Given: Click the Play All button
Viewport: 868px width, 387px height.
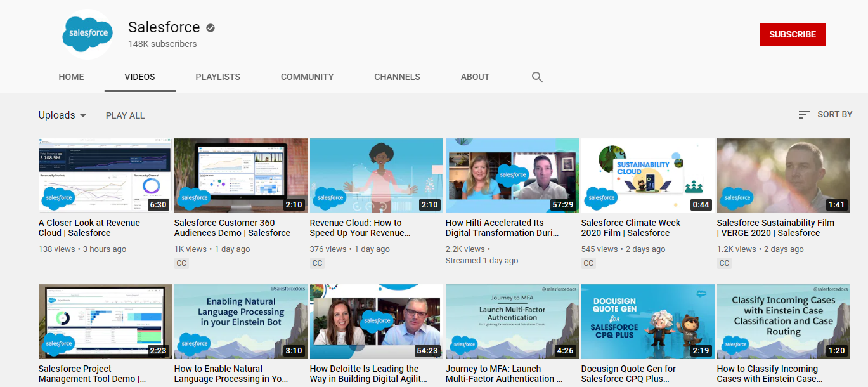Looking at the screenshot, I should tap(125, 115).
